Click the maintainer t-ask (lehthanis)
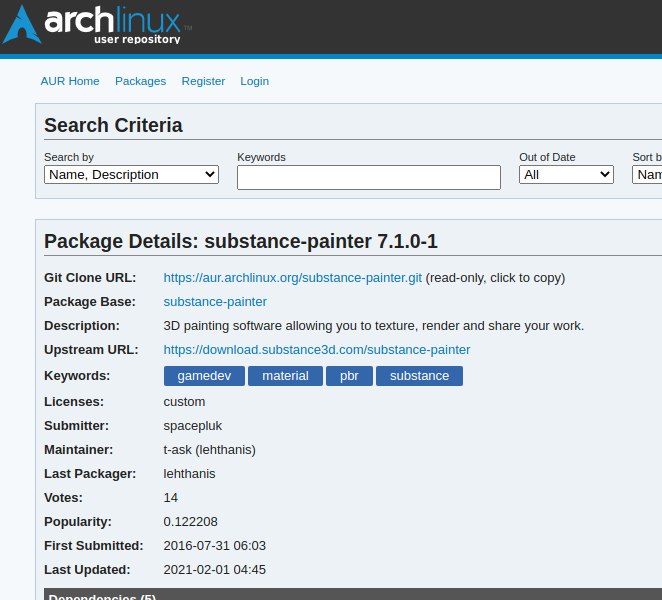Image resolution: width=662 pixels, height=600 pixels. 209,450
